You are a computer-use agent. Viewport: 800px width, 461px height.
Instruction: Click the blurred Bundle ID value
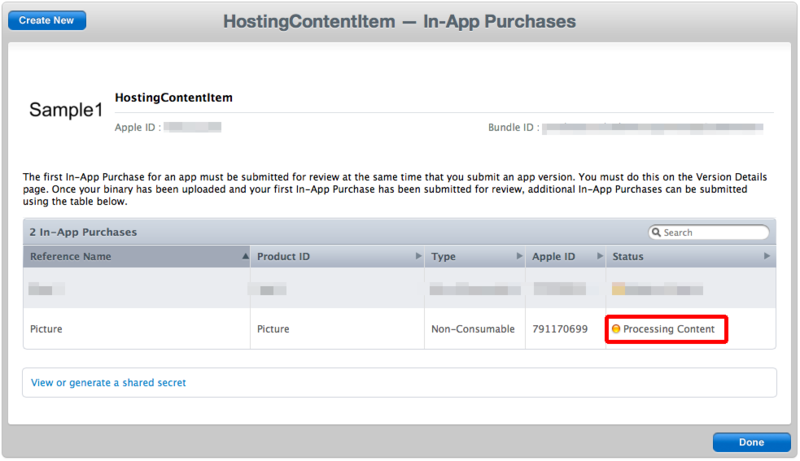point(653,127)
